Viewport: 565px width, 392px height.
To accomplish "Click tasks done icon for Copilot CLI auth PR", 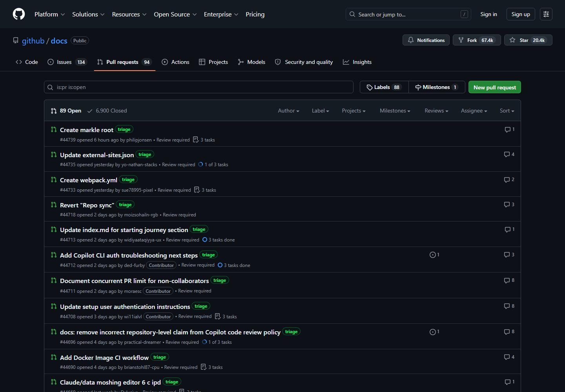I will (220, 265).
